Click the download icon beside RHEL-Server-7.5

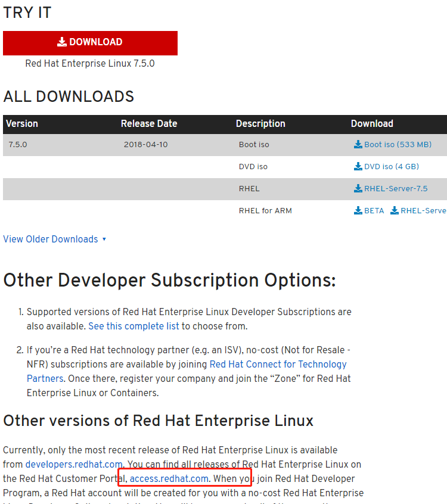[x=358, y=188]
